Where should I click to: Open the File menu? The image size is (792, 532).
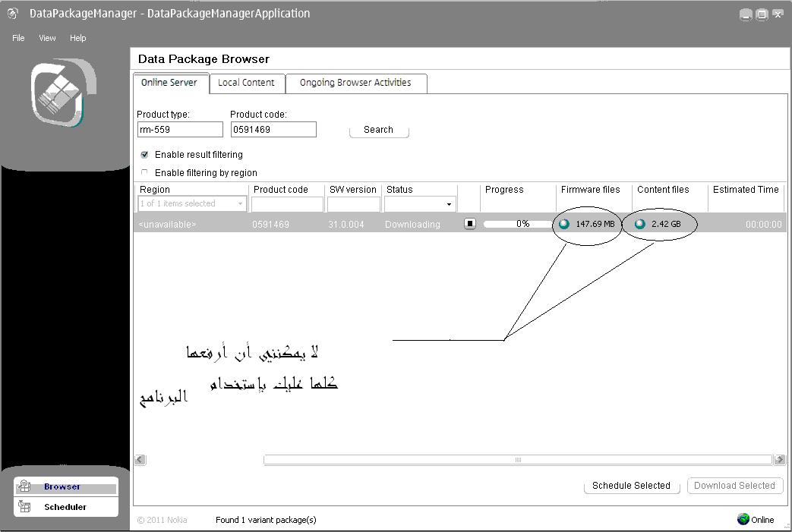[18, 38]
